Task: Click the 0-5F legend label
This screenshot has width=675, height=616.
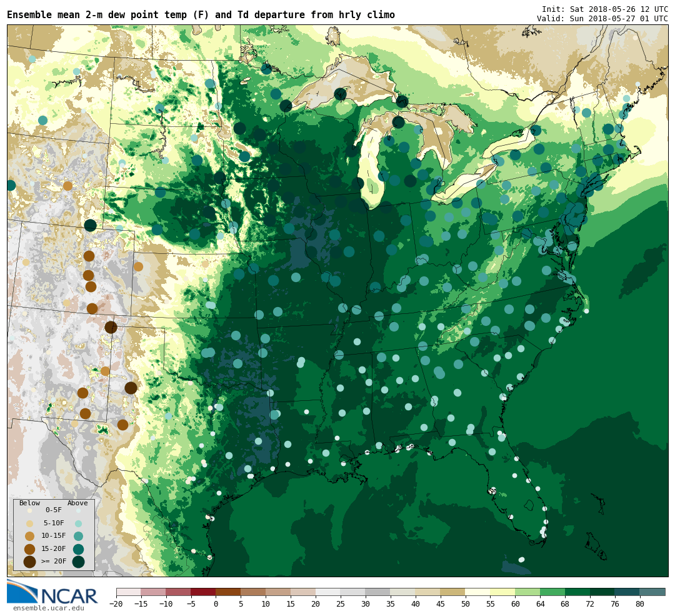Action: pyautogui.click(x=53, y=510)
